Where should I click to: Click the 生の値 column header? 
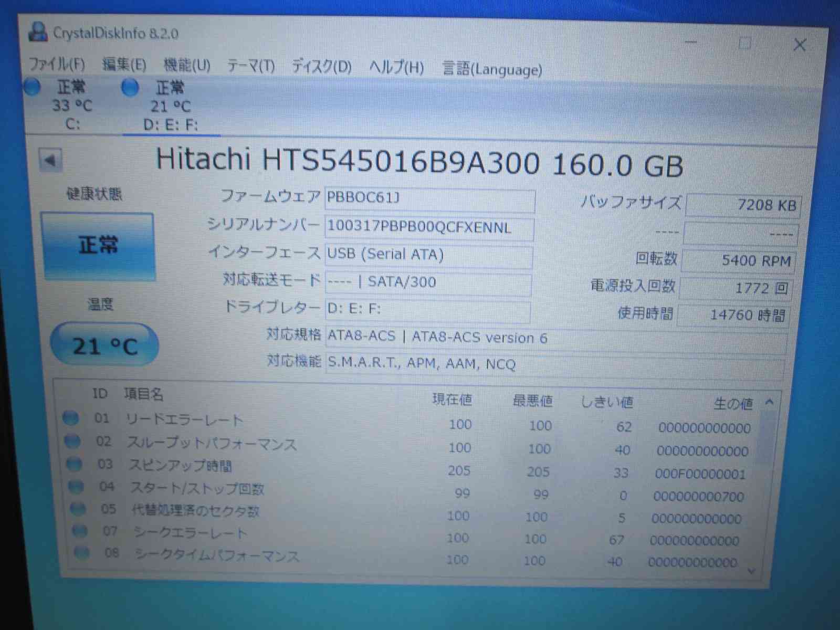click(733, 404)
